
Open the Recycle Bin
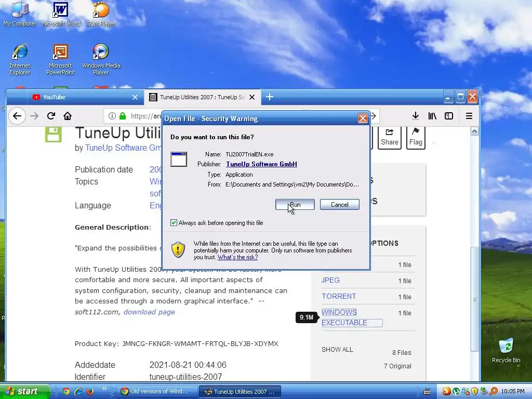[x=506, y=350]
